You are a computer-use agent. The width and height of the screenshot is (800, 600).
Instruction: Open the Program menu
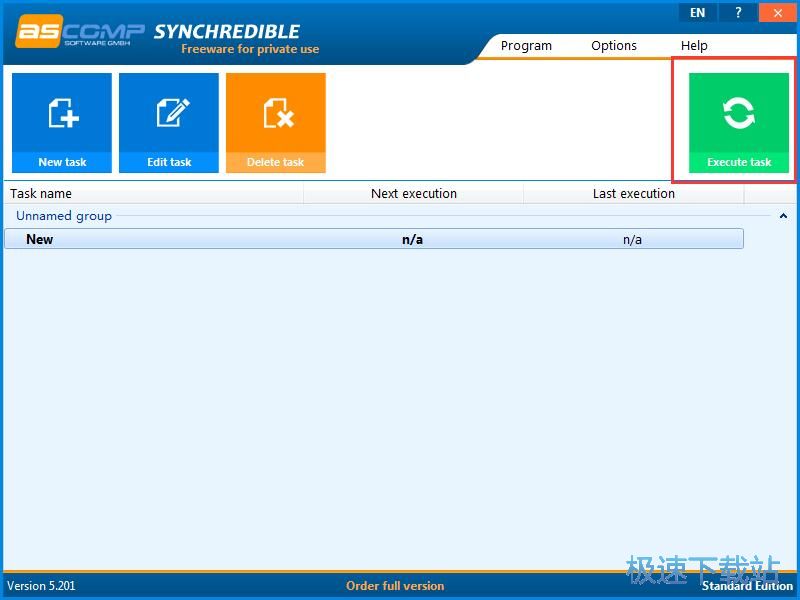click(526, 45)
